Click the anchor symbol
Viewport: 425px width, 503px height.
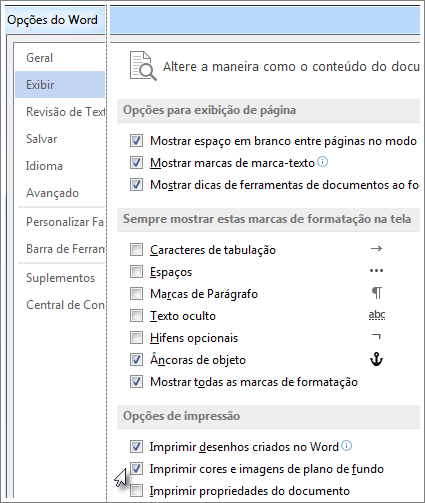(x=376, y=359)
